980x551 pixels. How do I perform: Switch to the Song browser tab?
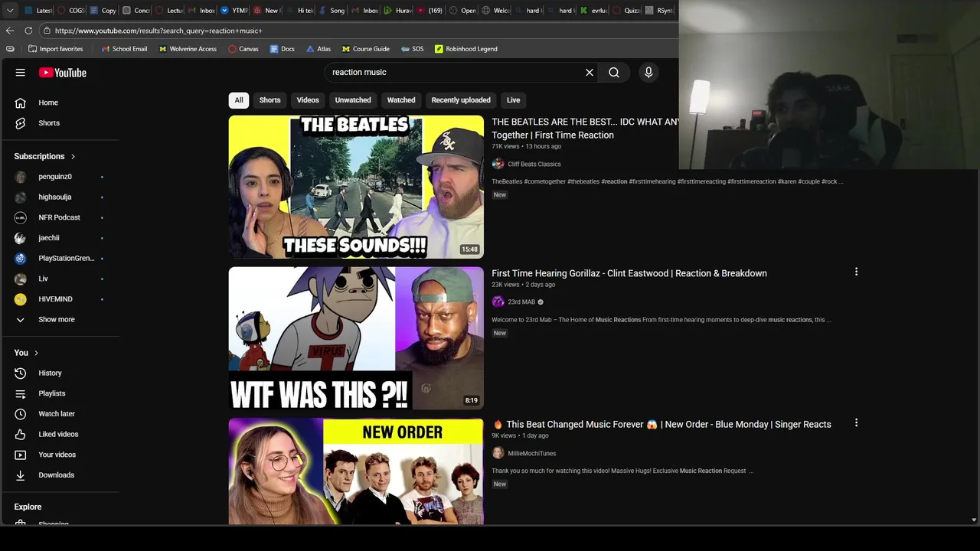click(332, 11)
